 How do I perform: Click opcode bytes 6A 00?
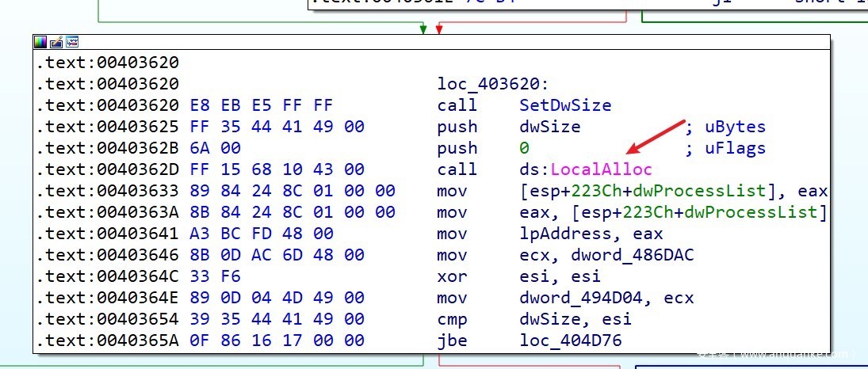(215, 148)
